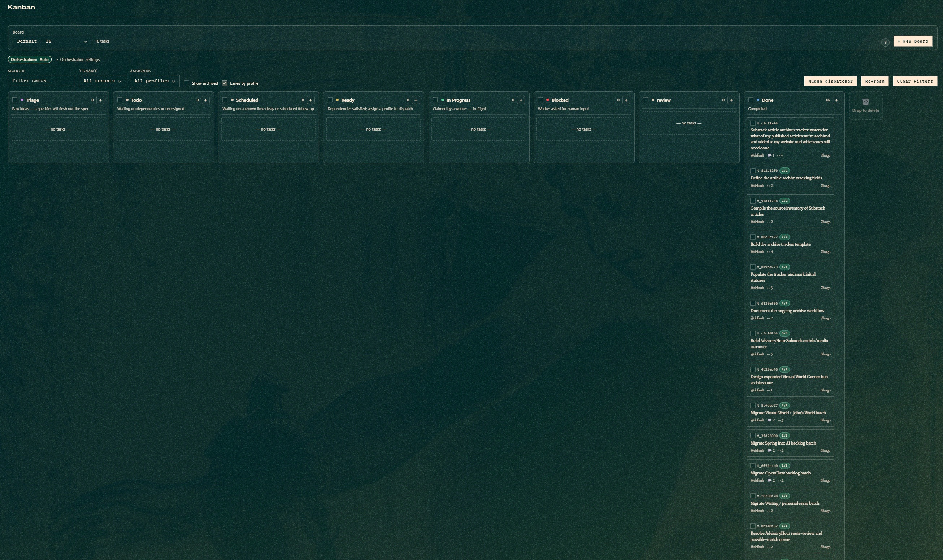
Task: Click the Kanban page title
Action: pyautogui.click(x=21, y=7)
